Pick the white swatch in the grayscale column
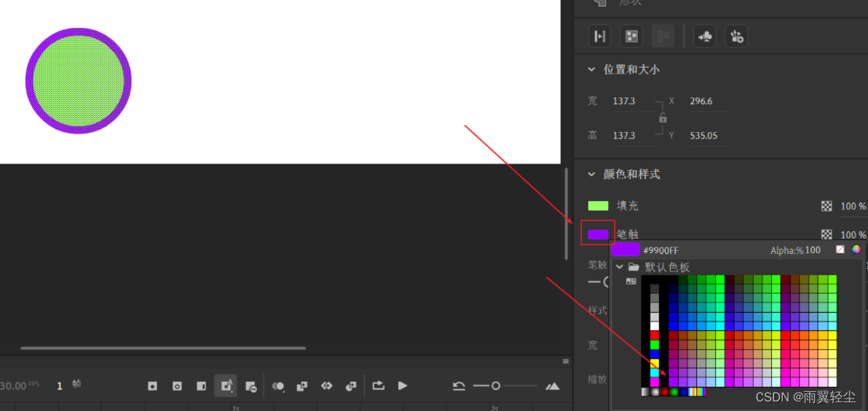 coord(655,327)
